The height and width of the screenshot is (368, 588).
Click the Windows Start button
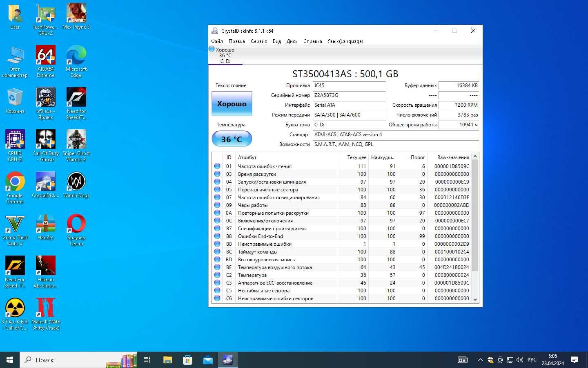click(10, 360)
